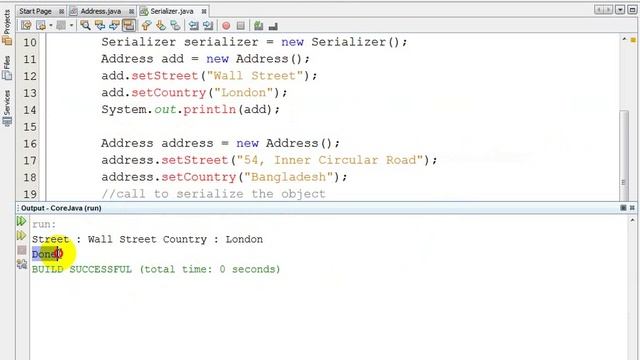Click the Last Edit toolbar icon
Viewport: 640px width, 360px height.
(26, 26)
